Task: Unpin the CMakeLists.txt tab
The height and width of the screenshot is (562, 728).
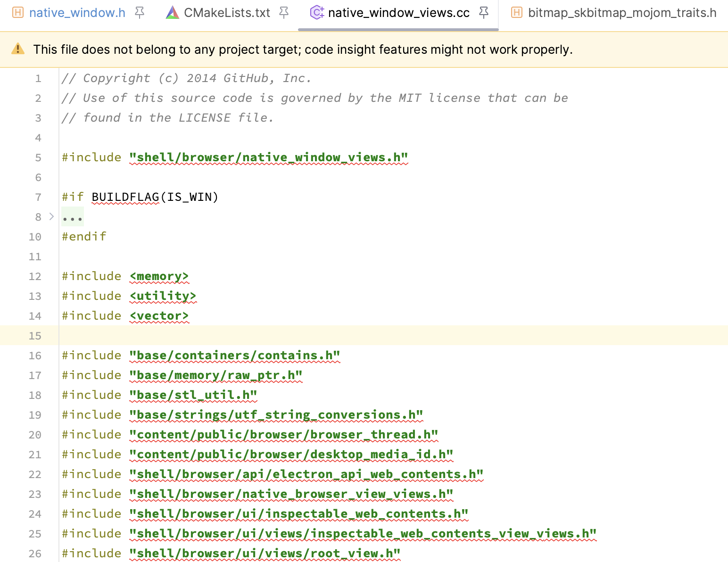Action: [x=283, y=13]
